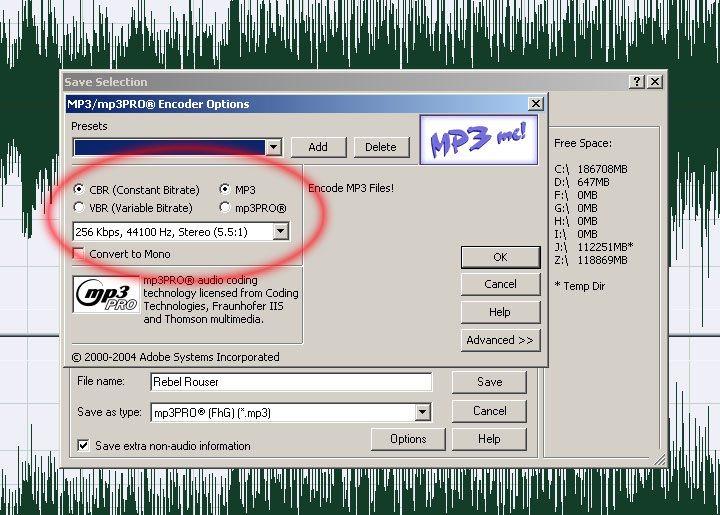Click the Add preset button
The height and width of the screenshot is (515, 720).
pyautogui.click(x=318, y=147)
